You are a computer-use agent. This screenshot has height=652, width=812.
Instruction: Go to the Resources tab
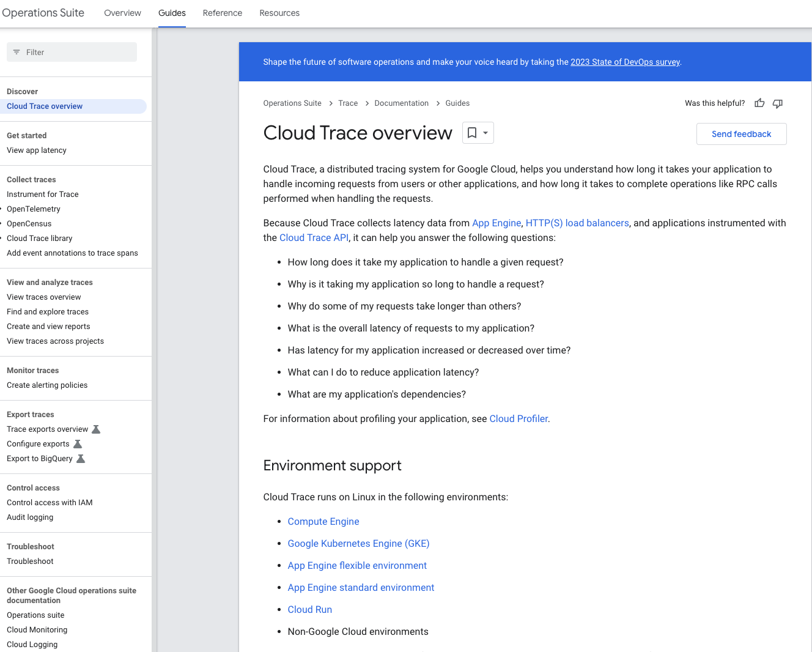point(279,13)
